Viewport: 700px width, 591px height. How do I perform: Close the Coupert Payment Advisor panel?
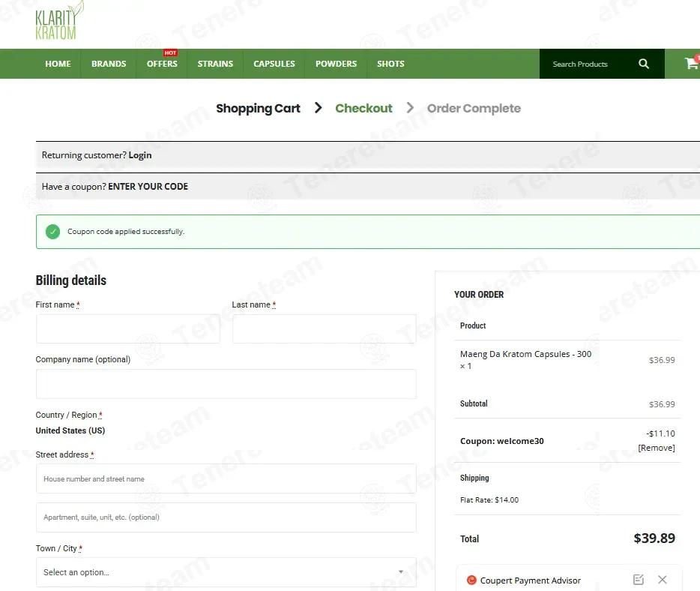click(x=662, y=580)
